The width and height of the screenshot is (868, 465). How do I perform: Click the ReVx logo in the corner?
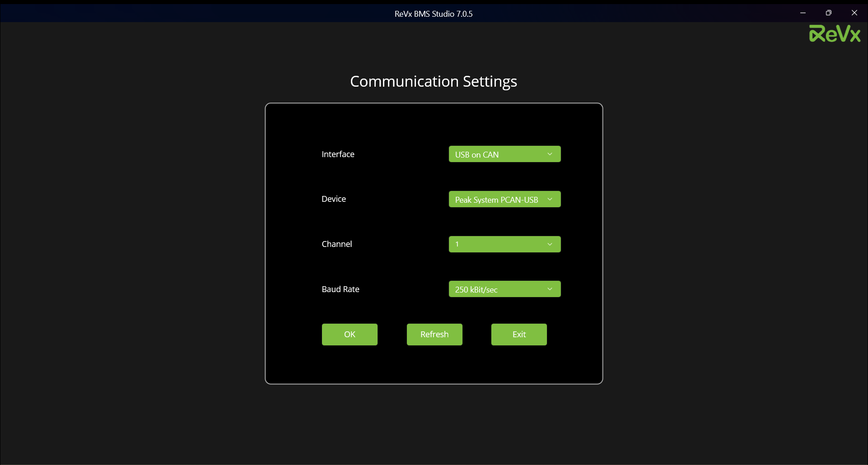[x=835, y=34]
